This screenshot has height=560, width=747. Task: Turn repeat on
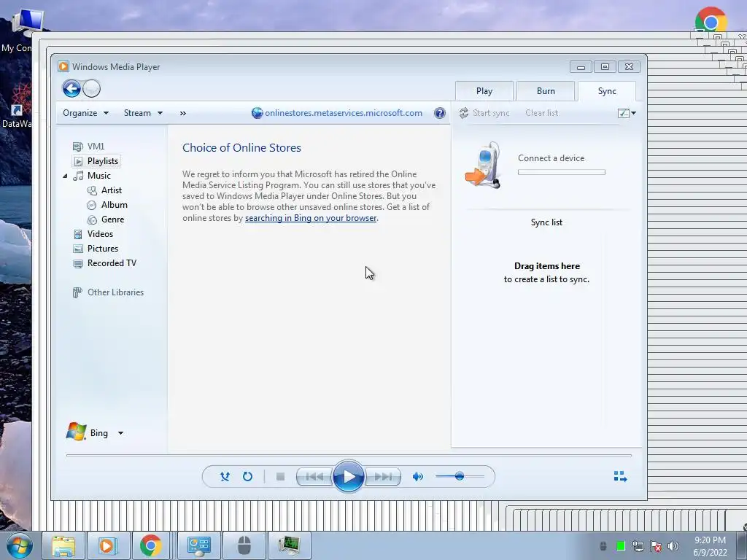pos(247,476)
